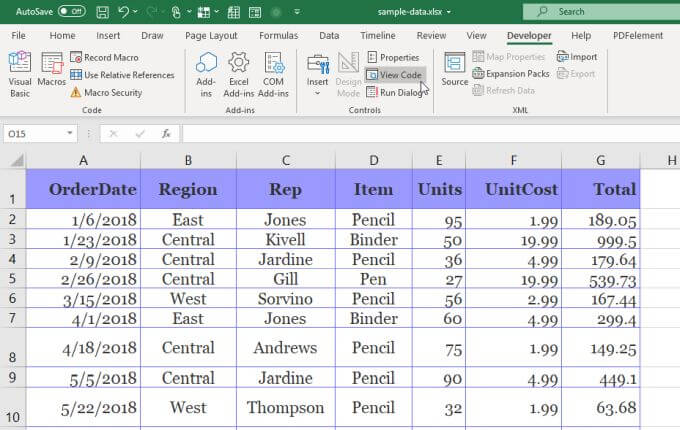This screenshot has height=430, width=680.
Task: Click the OrderDate header cell
Action: click(x=83, y=189)
